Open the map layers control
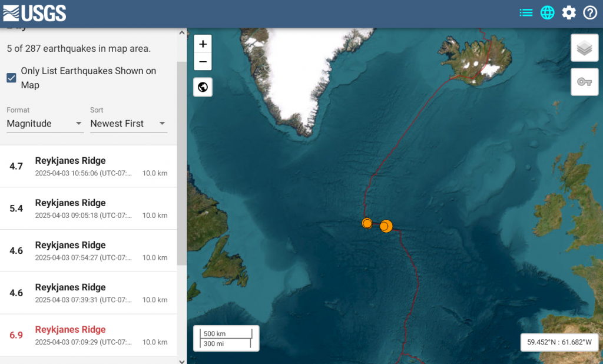603x364 pixels. [585, 48]
